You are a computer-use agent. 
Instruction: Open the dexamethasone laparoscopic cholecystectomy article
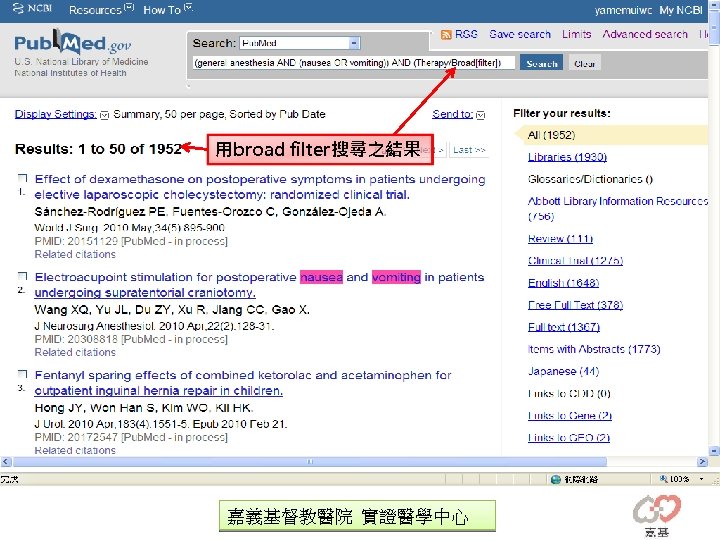click(260, 186)
